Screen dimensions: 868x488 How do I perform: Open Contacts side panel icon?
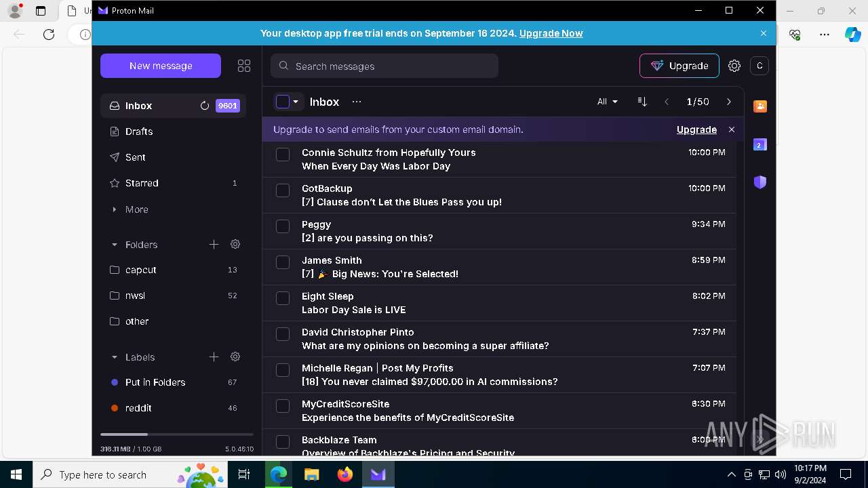[760, 106]
